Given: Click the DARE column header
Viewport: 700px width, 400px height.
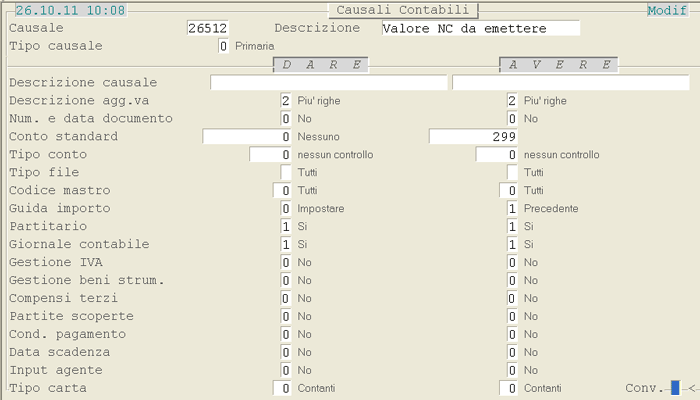Looking at the screenshot, I should pos(321,64).
